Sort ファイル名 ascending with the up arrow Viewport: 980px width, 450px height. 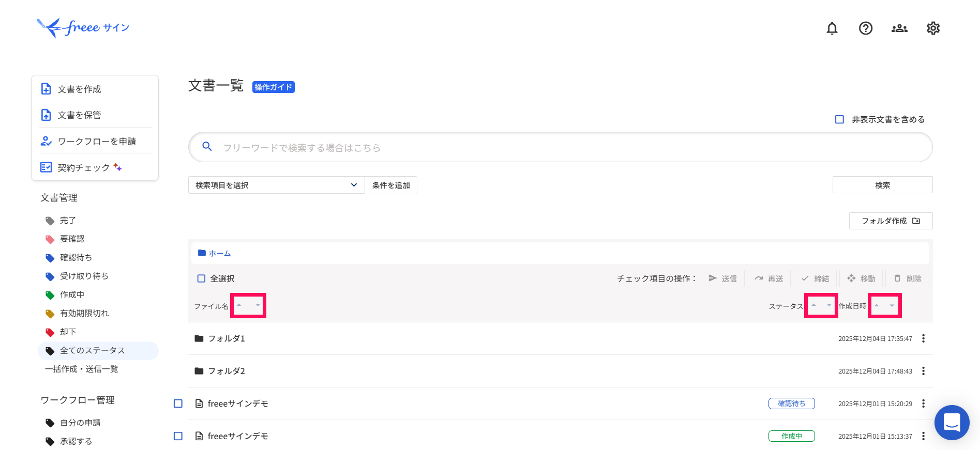(x=239, y=305)
